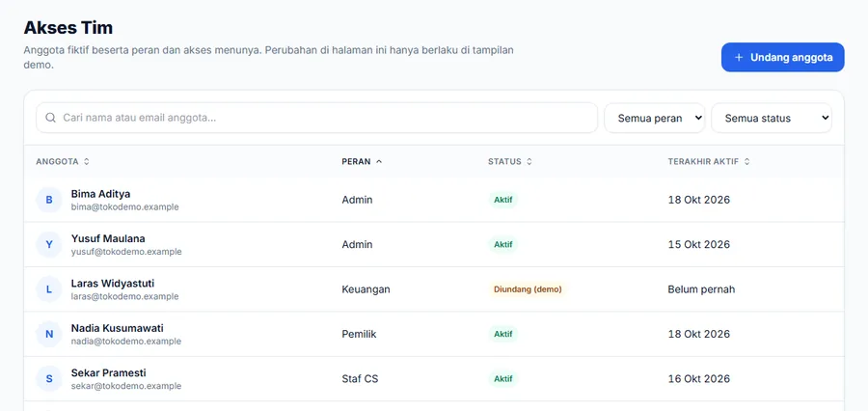Click the plus icon in Undang anggota

pos(739,58)
